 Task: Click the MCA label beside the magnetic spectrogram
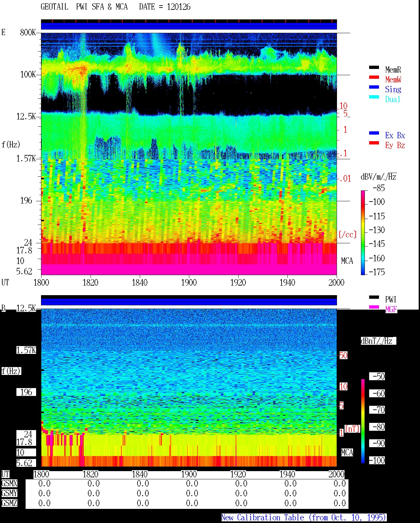click(347, 453)
